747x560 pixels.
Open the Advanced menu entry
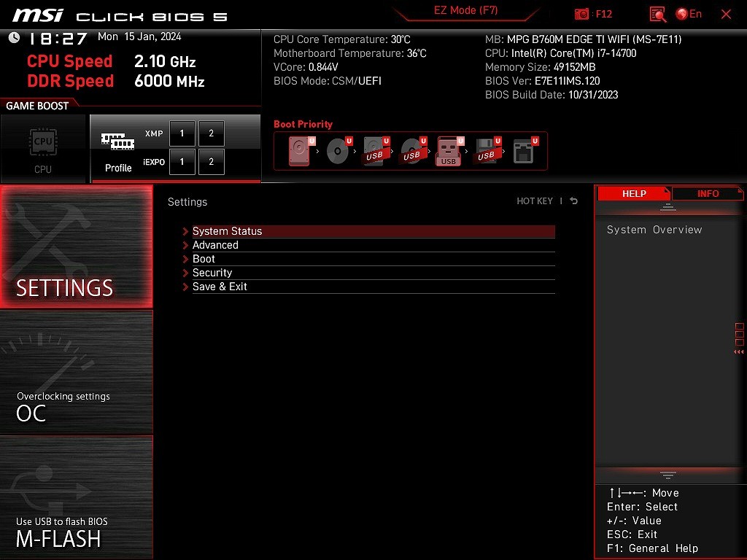(373, 245)
